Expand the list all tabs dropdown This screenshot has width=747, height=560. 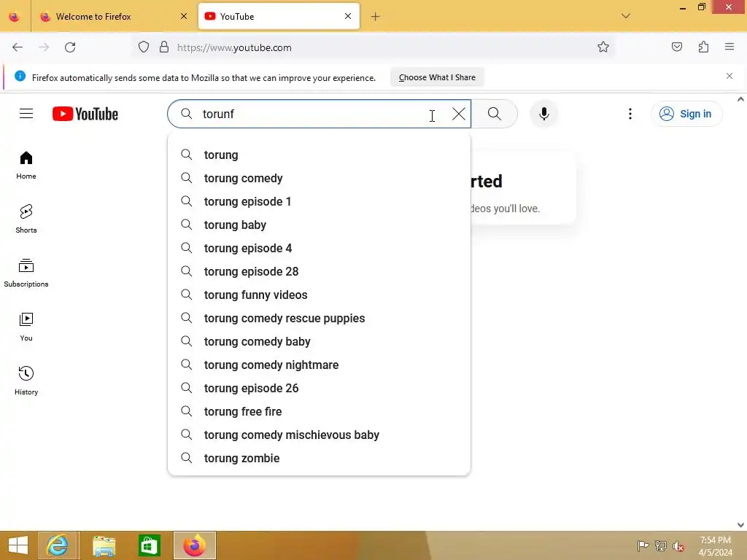tap(625, 16)
